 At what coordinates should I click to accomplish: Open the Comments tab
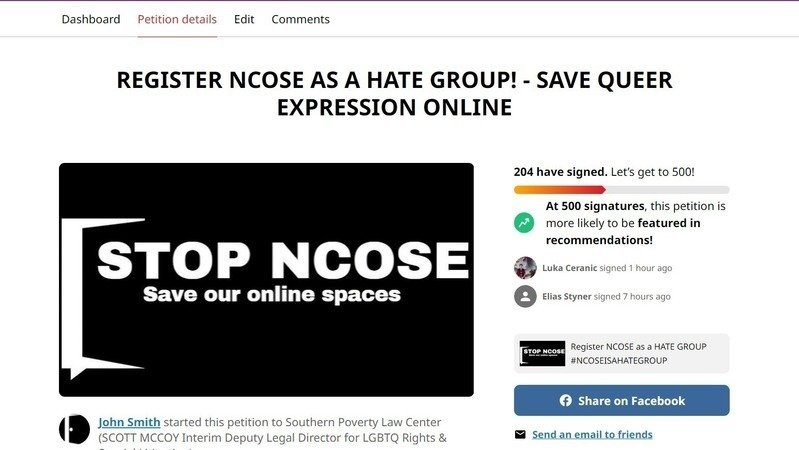point(300,19)
